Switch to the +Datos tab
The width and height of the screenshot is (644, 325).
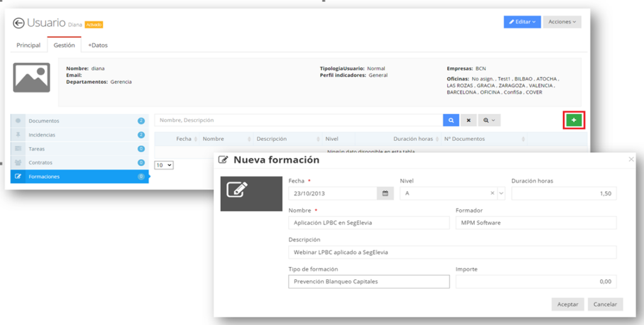[97, 45]
